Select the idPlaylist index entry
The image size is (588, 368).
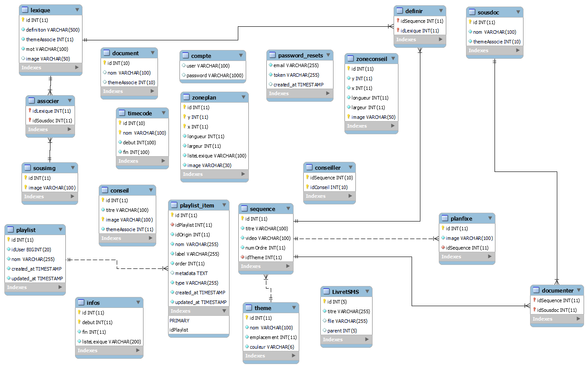pos(179,330)
